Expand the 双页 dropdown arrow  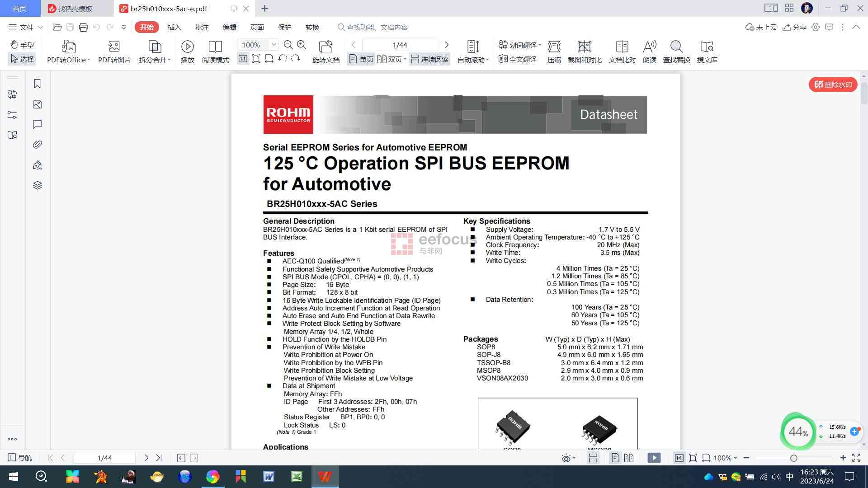(x=405, y=59)
